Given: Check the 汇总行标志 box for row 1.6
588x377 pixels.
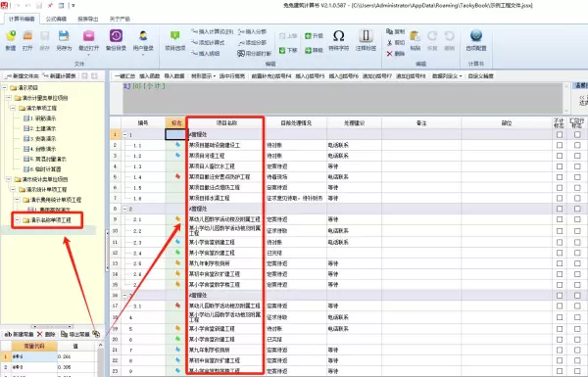Looking at the screenshot, I should click(577, 198).
